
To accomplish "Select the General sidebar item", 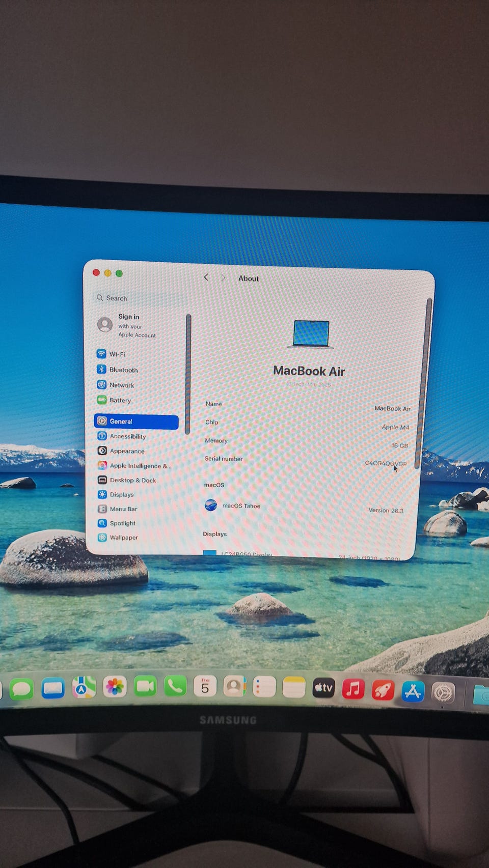I will 136,422.
